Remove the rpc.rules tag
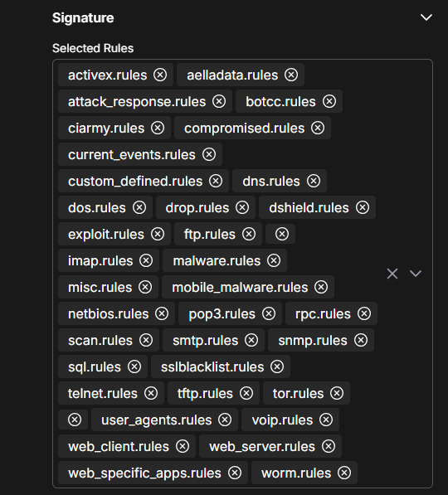Image resolution: width=448 pixels, height=495 pixels. pyautogui.click(x=364, y=313)
